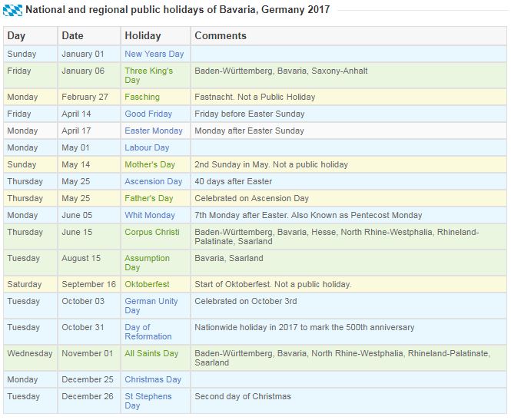Click 'Fastnacht. Not a Public Holiday' comment
Viewport: 511px width, 420px height.
[255, 97]
